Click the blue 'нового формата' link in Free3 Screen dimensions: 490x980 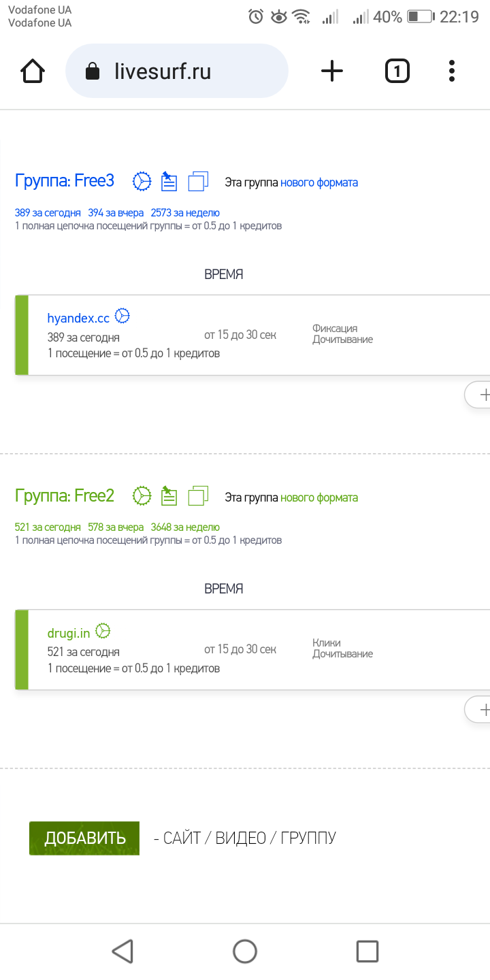319,182
